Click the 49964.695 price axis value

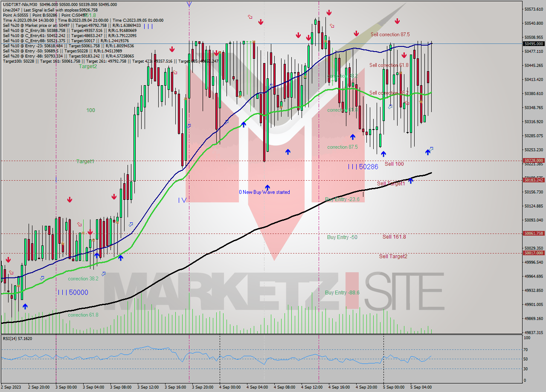tap(534, 276)
